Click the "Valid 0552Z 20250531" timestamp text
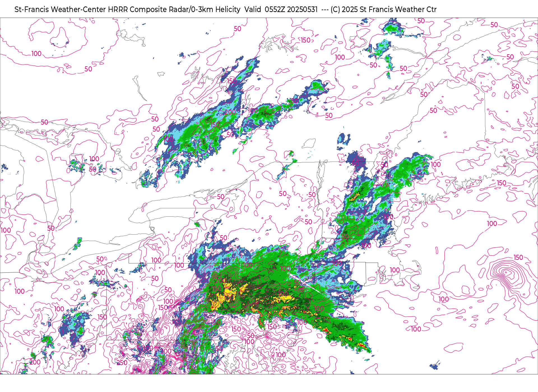538x392 pixels. (x=281, y=10)
